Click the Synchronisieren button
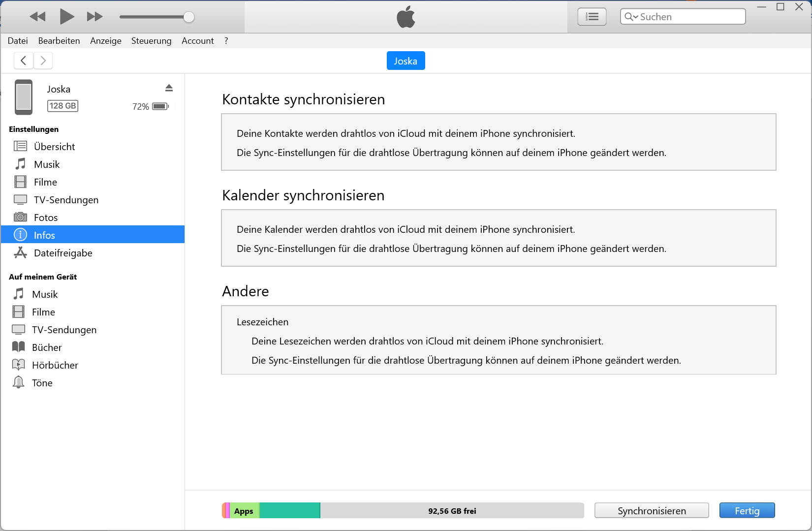The width and height of the screenshot is (812, 531). [x=652, y=510]
